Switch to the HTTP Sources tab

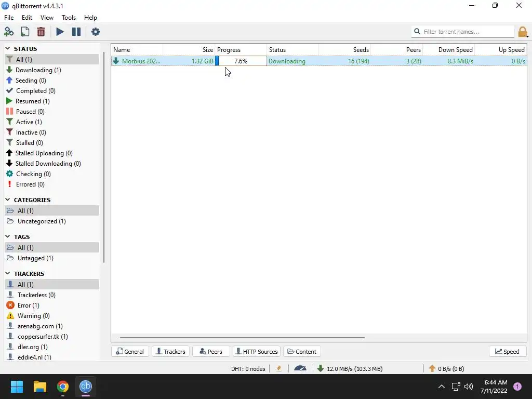(257, 352)
